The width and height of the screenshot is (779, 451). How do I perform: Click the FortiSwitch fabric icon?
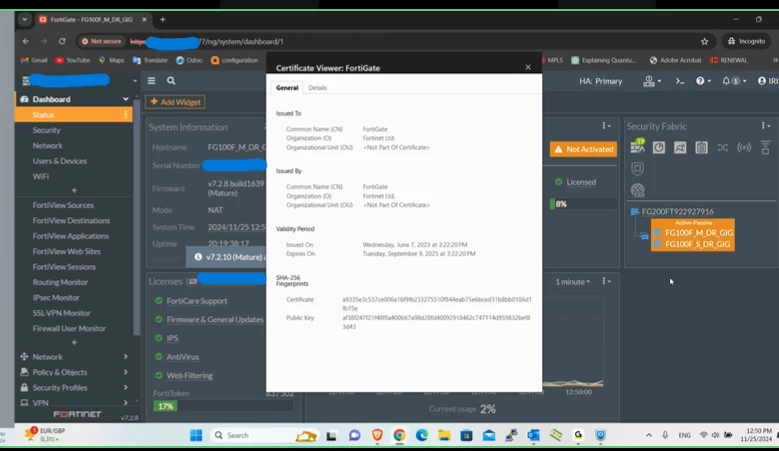pyautogui.click(x=765, y=148)
